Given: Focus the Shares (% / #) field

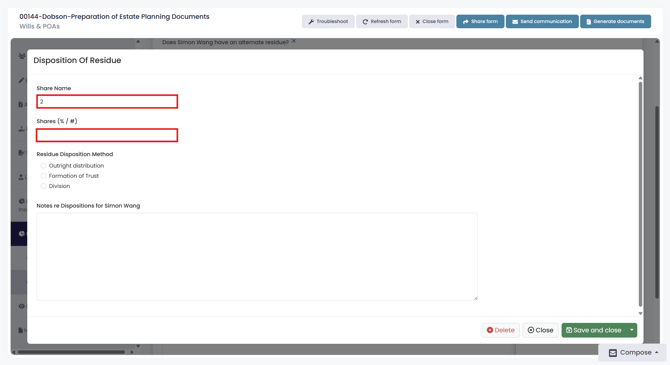Looking at the screenshot, I should coord(107,135).
